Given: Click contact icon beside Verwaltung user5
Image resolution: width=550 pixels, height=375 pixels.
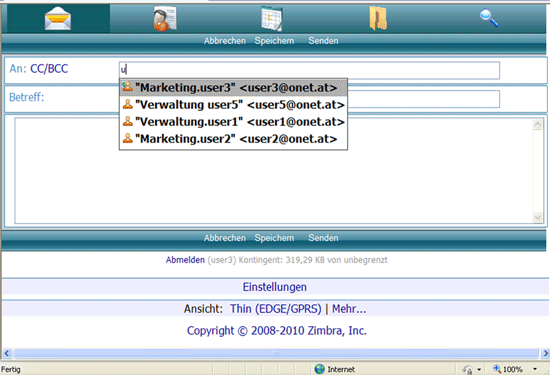Looking at the screenshot, I should pyautogui.click(x=128, y=104).
